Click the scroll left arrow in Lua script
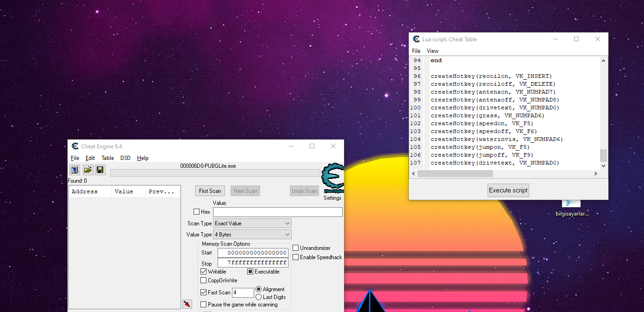The width and height of the screenshot is (644, 312). [x=413, y=173]
